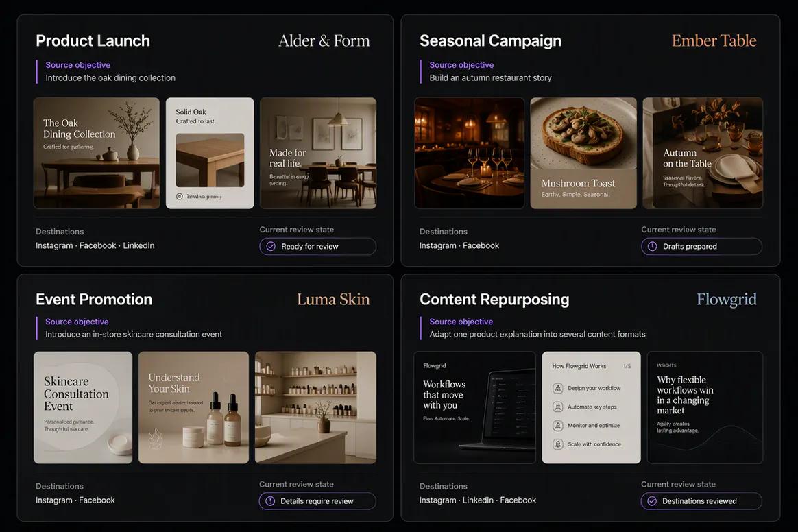
Task: Click Source objective label in Event Promotion
Action: pyautogui.click(x=77, y=322)
